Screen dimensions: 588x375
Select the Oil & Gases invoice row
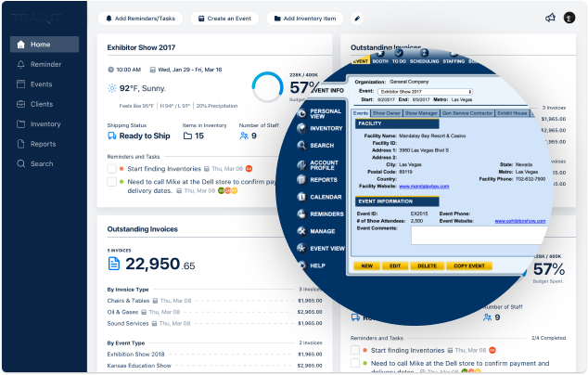point(214,312)
